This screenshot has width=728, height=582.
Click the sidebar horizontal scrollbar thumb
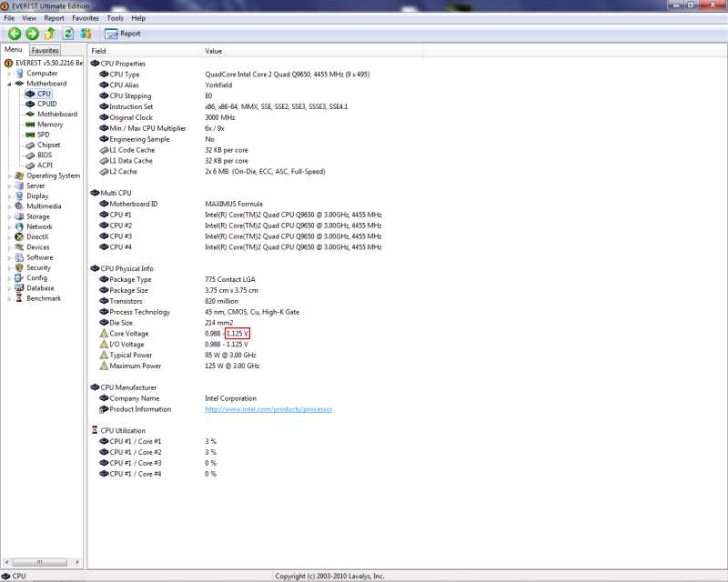coord(40,562)
